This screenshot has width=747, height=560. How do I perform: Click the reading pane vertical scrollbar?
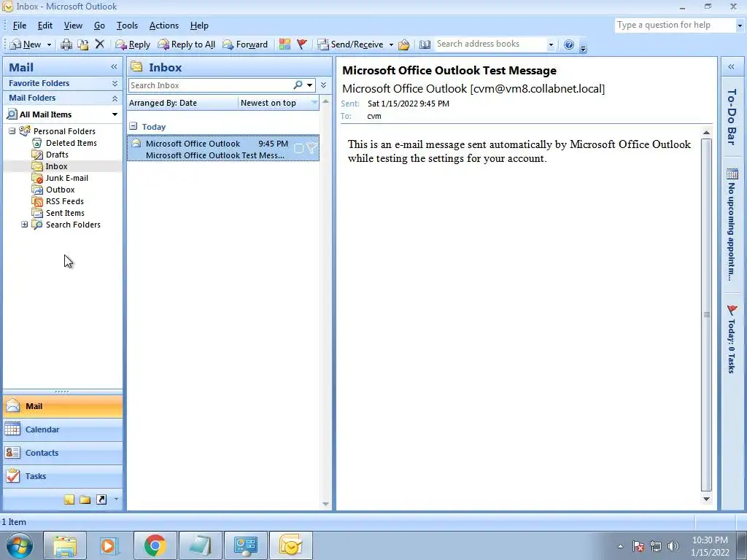(706, 315)
